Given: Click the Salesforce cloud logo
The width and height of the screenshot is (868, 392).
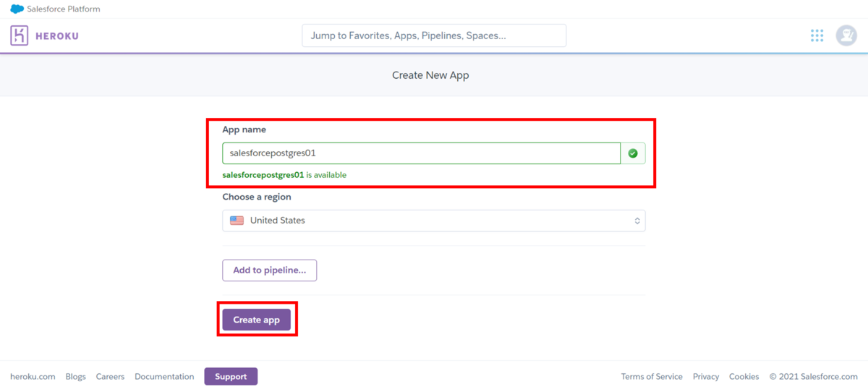Looking at the screenshot, I should pyautogui.click(x=17, y=9).
